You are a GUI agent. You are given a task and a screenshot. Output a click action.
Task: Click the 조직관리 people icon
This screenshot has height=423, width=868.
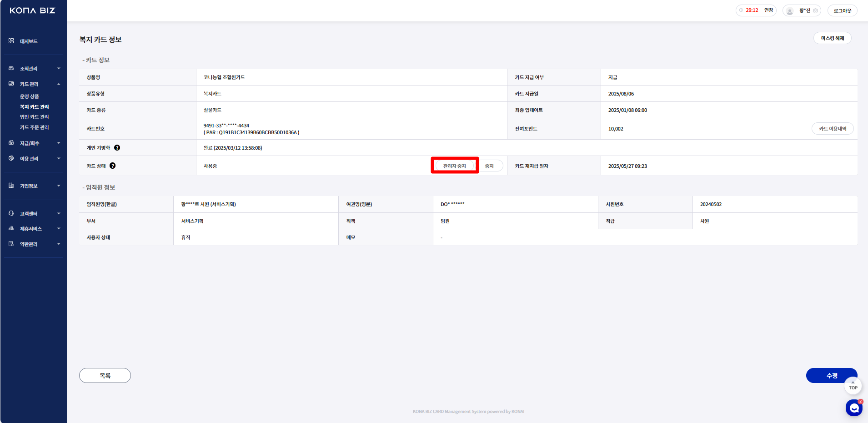[11, 68]
